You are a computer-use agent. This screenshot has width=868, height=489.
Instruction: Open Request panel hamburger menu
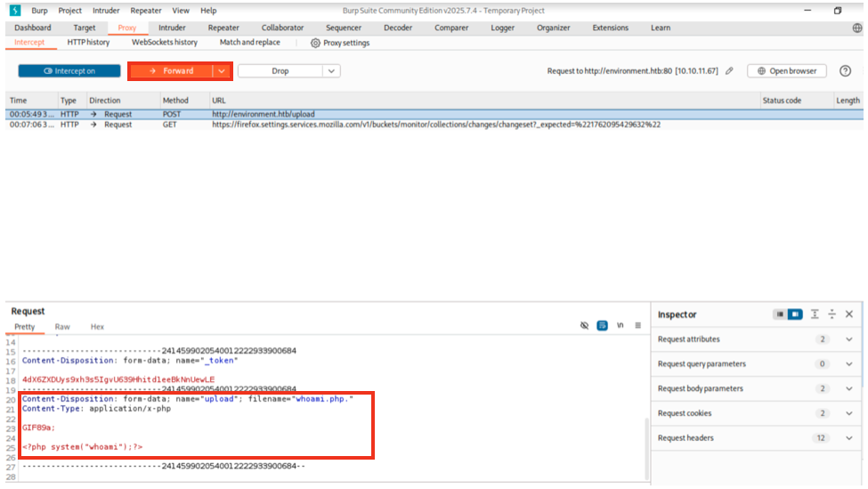(637, 326)
